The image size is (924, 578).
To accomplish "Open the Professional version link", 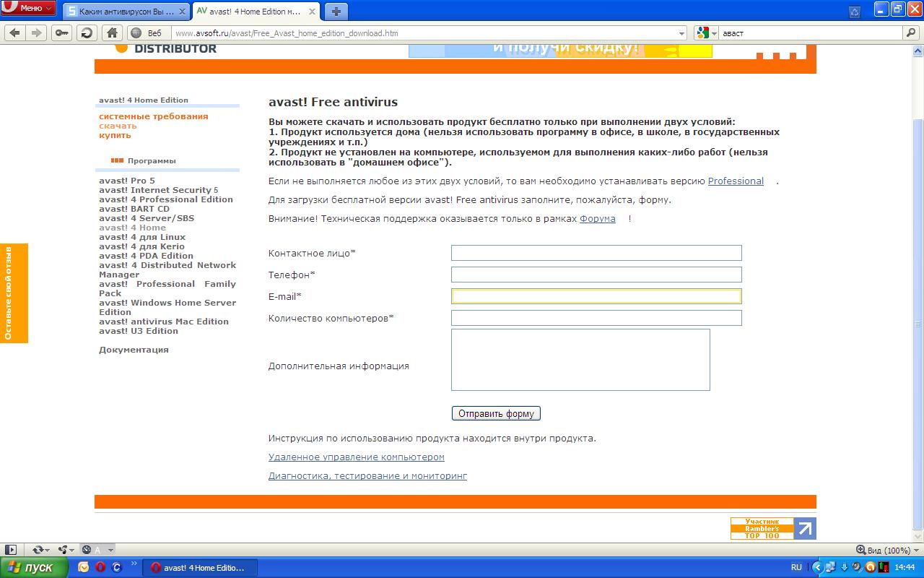I will click(735, 181).
